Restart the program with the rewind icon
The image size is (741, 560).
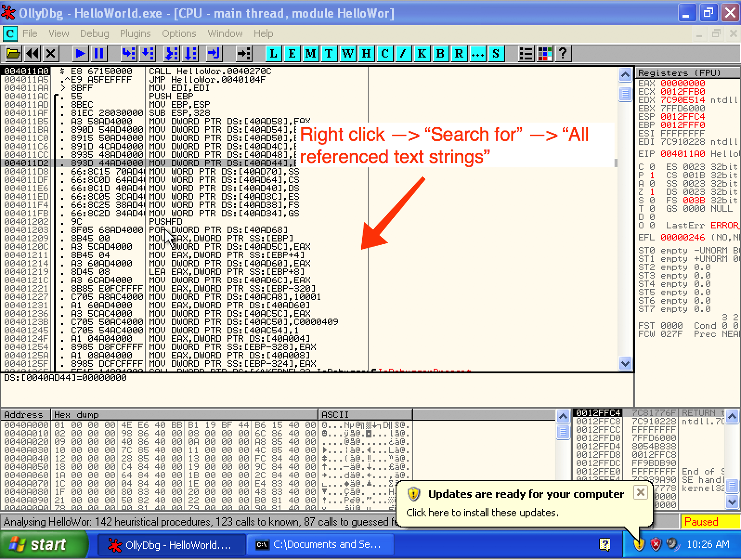click(x=32, y=53)
